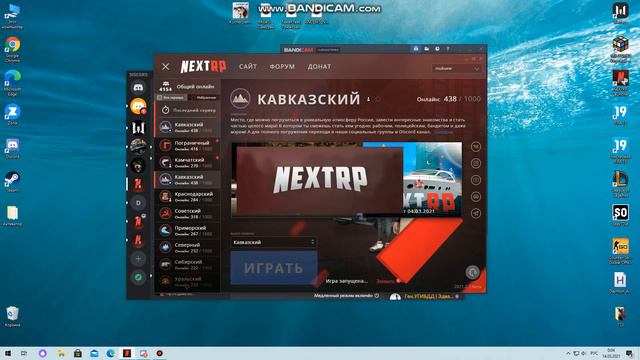Open the notification center in the taskbar

tap(629, 353)
